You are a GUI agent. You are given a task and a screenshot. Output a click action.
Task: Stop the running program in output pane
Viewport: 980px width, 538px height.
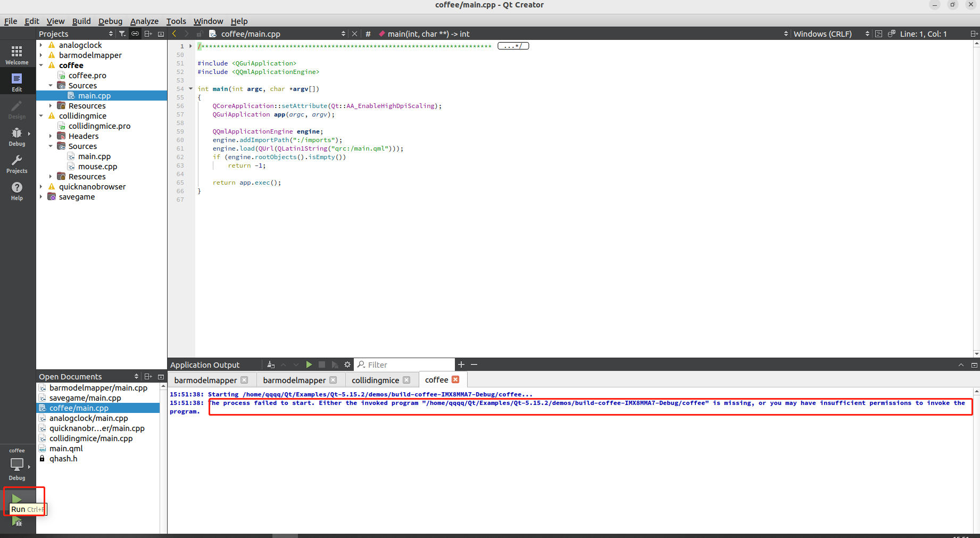(321, 365)
